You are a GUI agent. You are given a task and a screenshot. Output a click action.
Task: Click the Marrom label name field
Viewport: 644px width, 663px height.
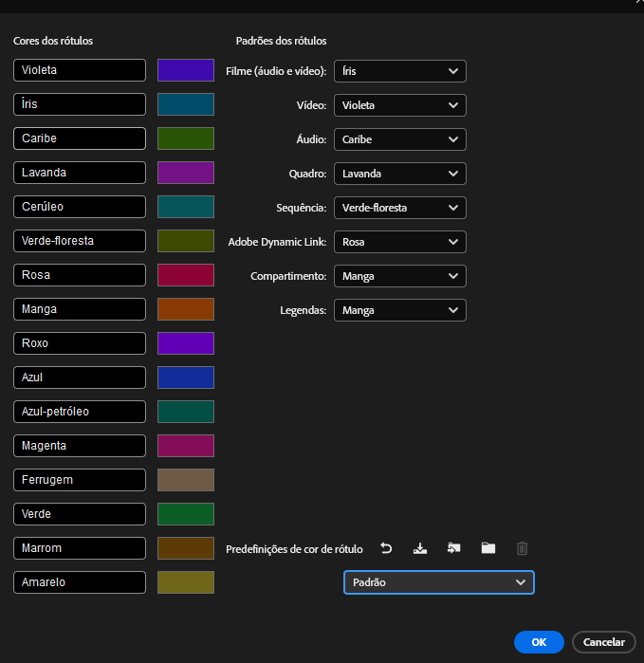tap(80, 548)
